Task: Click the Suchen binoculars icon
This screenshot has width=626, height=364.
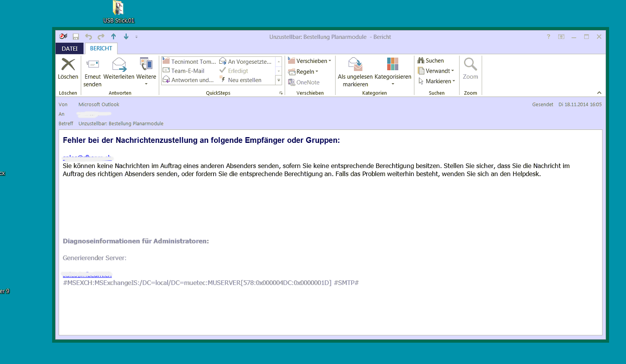Action: click(421, 60)
